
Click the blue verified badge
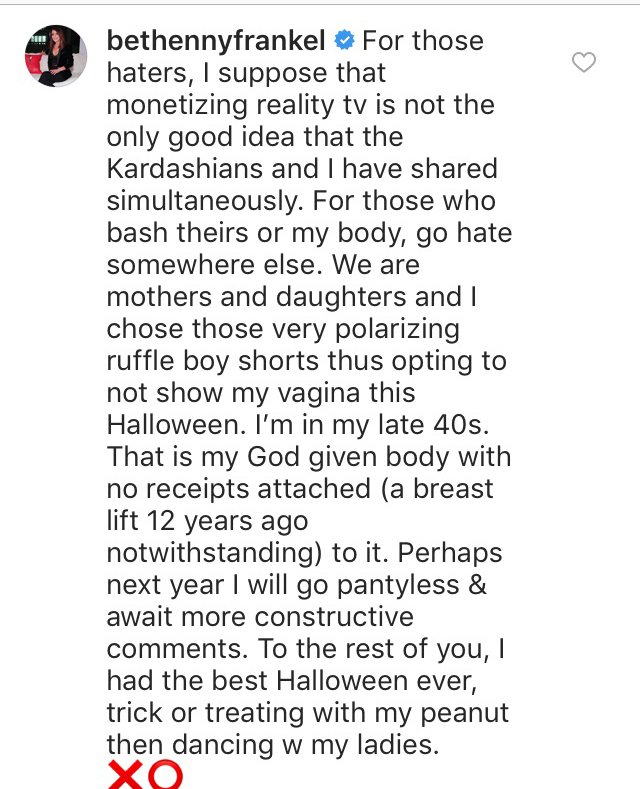[345, 40]
